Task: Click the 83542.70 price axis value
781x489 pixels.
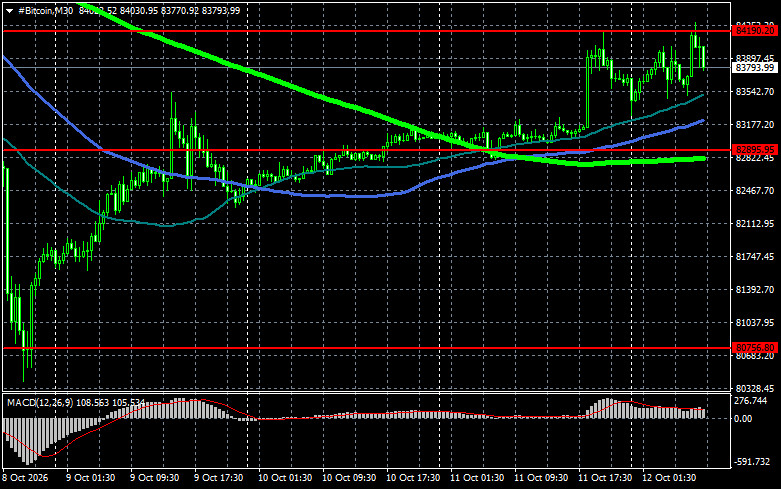Action: 755,92
